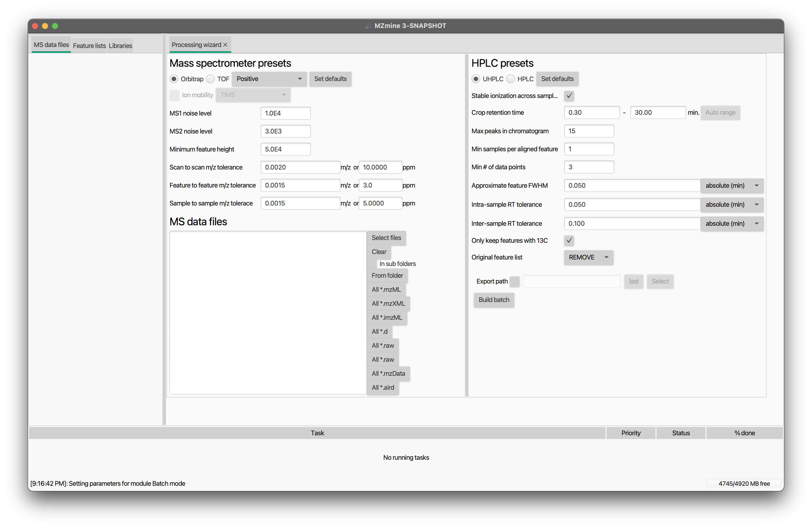This screenshot has width=812, height=528.
Task: Click the % done column header
Action: pos(744,433)
